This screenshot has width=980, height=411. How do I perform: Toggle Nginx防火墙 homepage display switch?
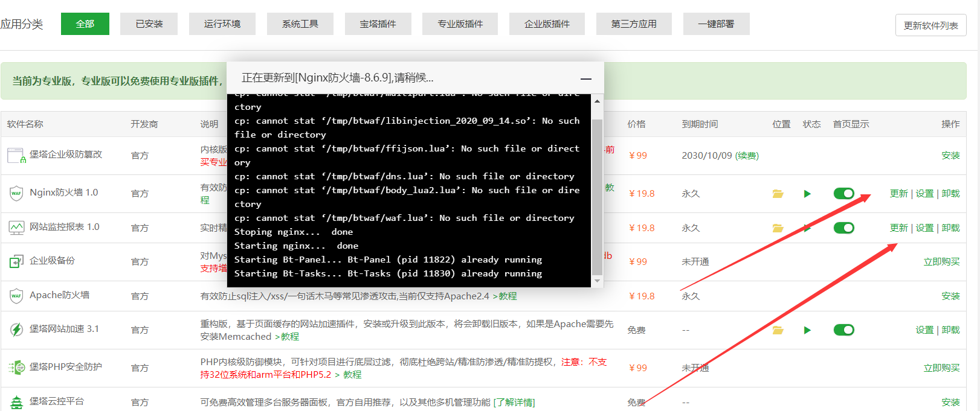[x=843, y=193]
